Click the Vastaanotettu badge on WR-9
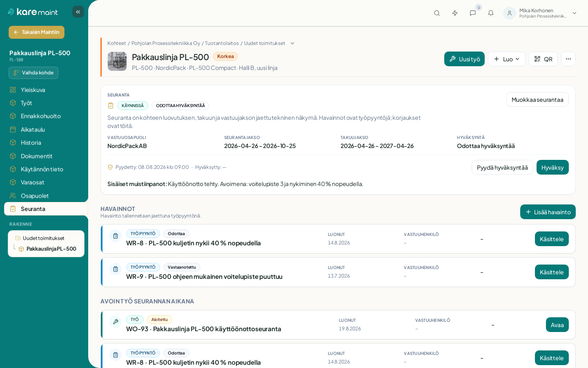Screen dimensions: 588x368 click(x=182, y=267)
